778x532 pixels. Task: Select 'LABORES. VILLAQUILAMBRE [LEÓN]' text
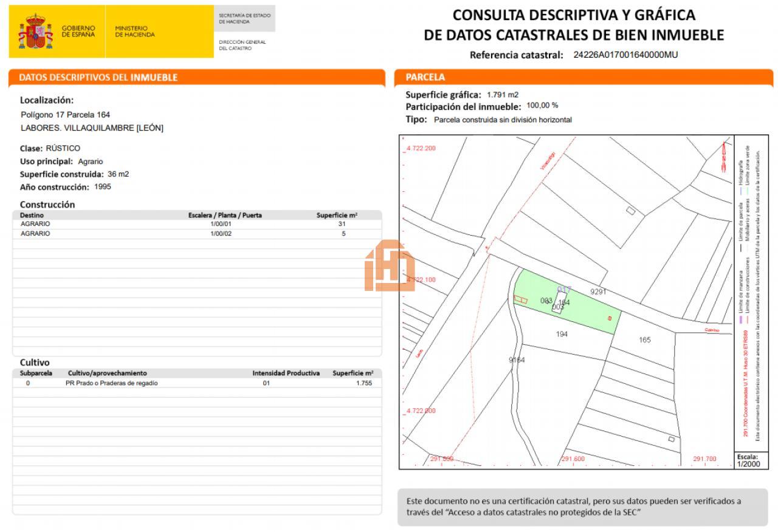tap(92, 128)
